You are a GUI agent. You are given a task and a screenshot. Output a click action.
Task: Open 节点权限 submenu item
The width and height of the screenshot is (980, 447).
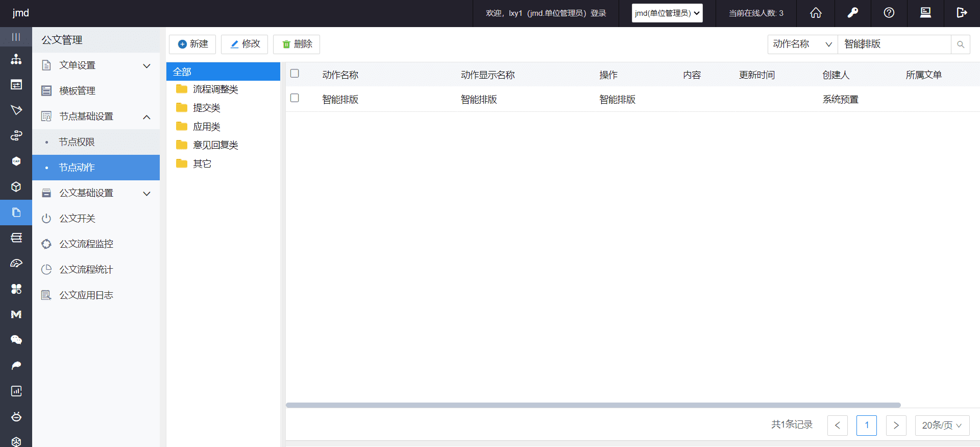pyautogui.click(x=96, y=142)
